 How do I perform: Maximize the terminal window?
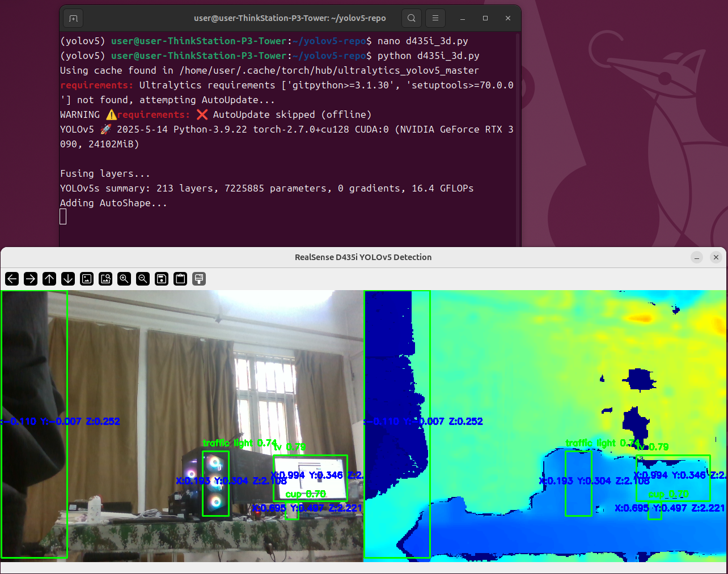tap(485, 18)
